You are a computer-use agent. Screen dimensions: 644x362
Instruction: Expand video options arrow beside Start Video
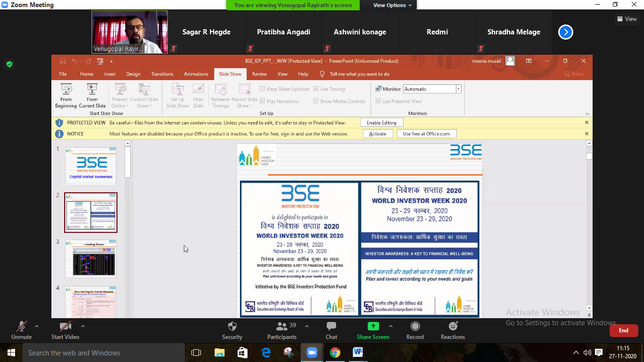pyautogui.click(x=83, y=326)
